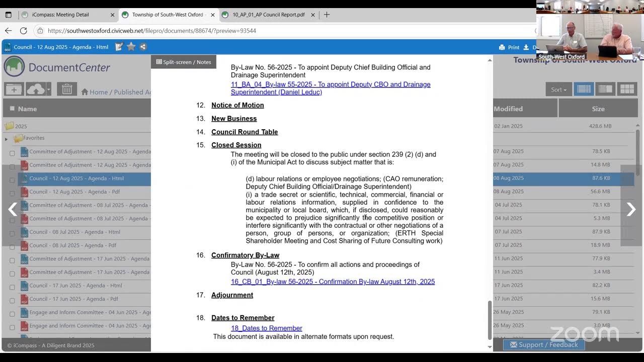Mark document as favorite with star icon
The width and height of the screenshot is (644, 362).
[x=131, y=47]
